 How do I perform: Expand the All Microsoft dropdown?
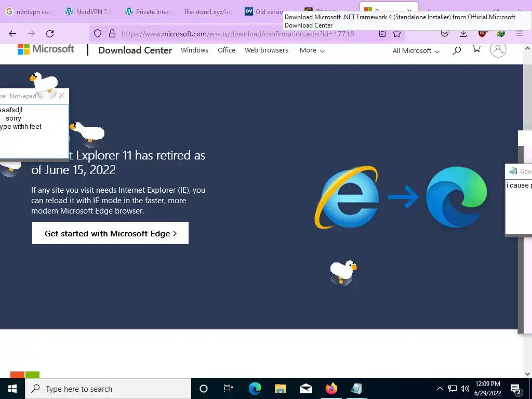416,50
